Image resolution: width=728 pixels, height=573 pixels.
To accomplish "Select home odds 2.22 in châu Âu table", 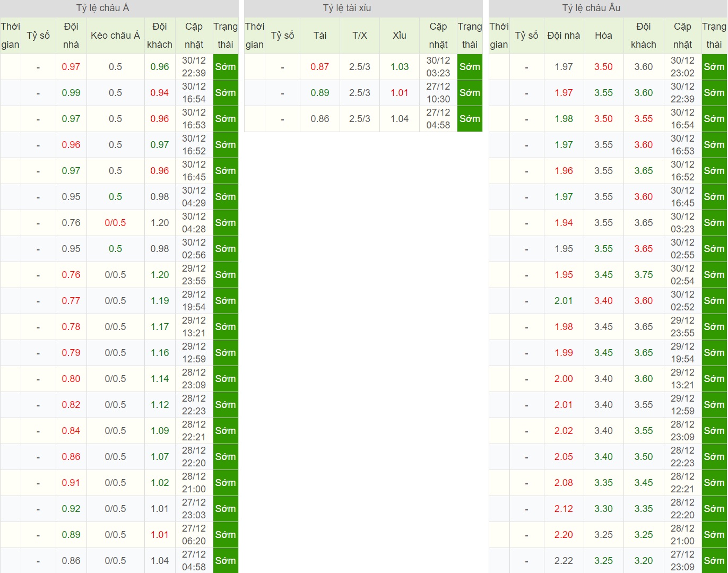I will (x=564, y=561).
